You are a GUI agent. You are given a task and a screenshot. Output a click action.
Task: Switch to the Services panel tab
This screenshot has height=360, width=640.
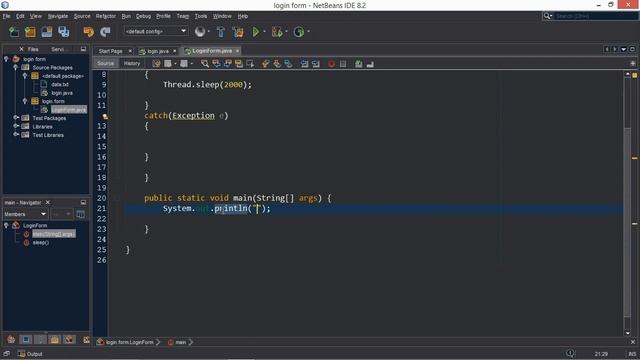pyautogui.click(x=57, y=49)
